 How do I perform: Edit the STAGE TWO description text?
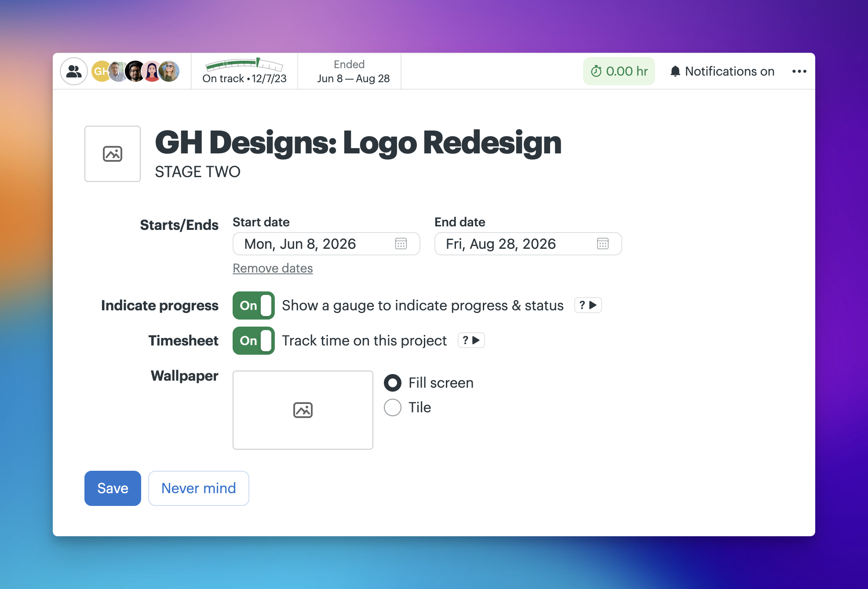pos(198,171)
